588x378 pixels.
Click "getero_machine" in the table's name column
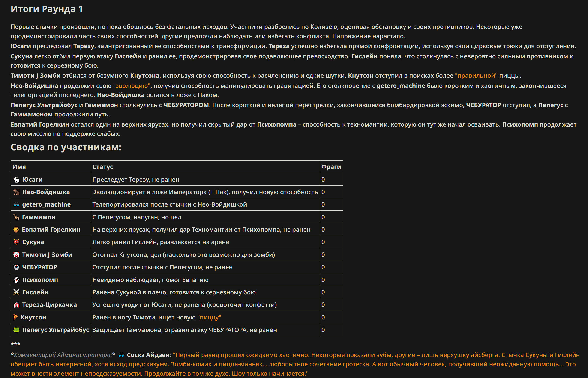click(46, 204)
